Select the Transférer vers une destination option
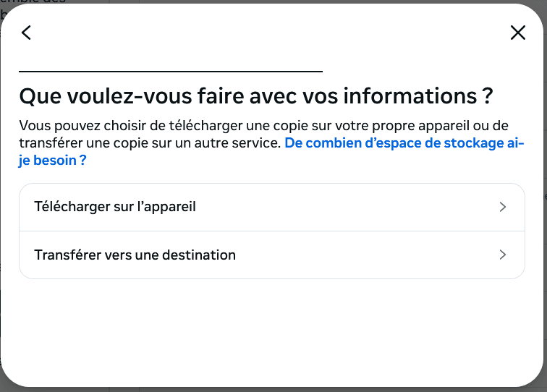 [272, 255]
